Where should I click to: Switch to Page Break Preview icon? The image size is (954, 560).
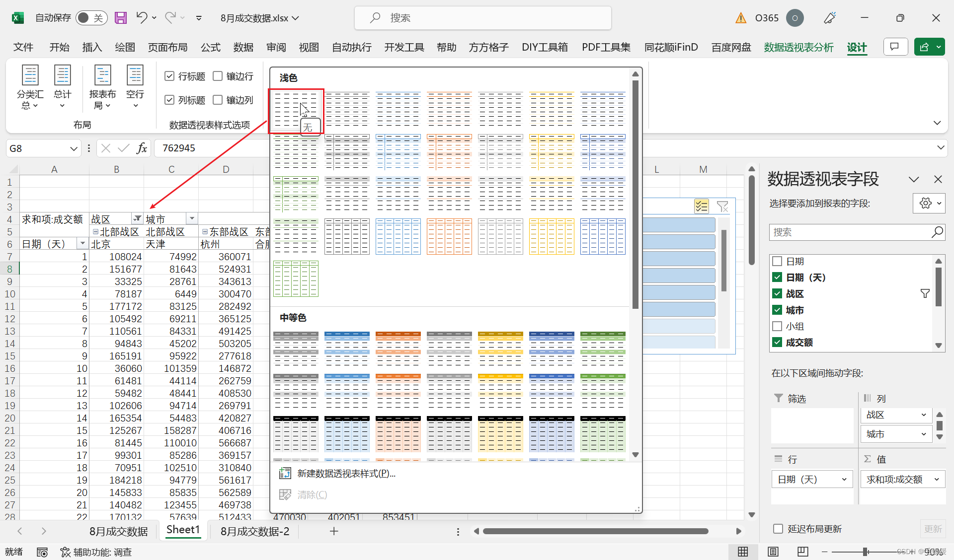(803, 552)
